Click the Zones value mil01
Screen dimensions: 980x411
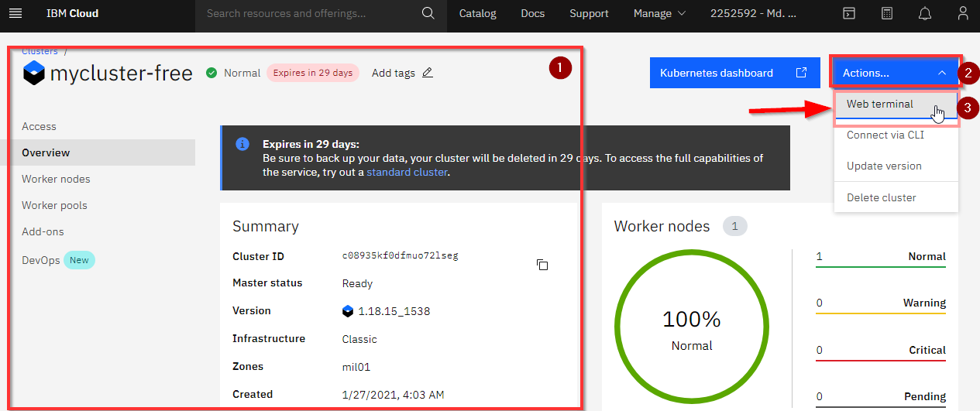[357, 367]
